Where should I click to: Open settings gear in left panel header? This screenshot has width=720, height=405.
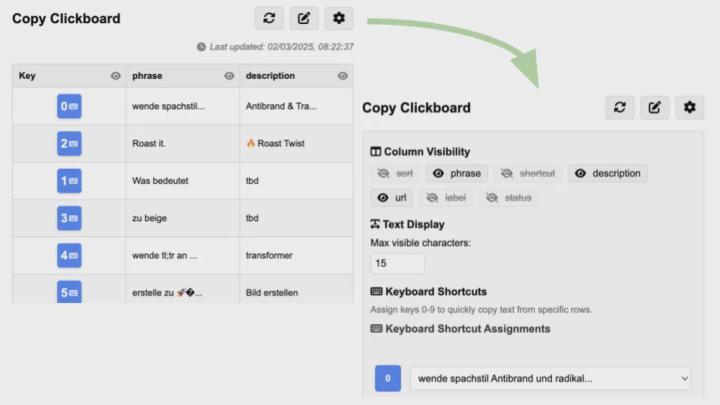click(x=339, y=18)
